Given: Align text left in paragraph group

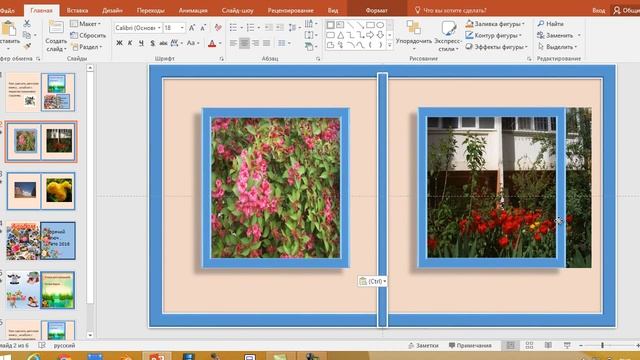Looking at the screenshot, I should 233,43.
